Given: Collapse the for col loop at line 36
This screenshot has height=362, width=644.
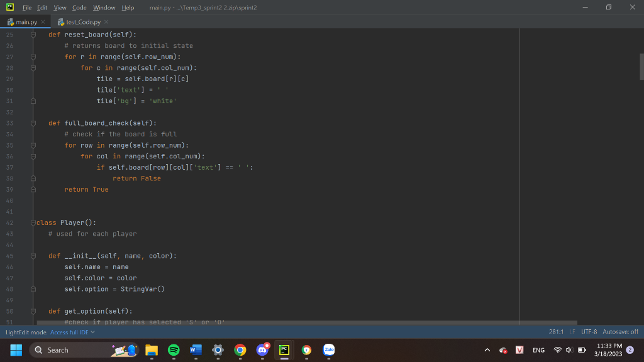Looking at the screenshot, I should tap(33, 156).
